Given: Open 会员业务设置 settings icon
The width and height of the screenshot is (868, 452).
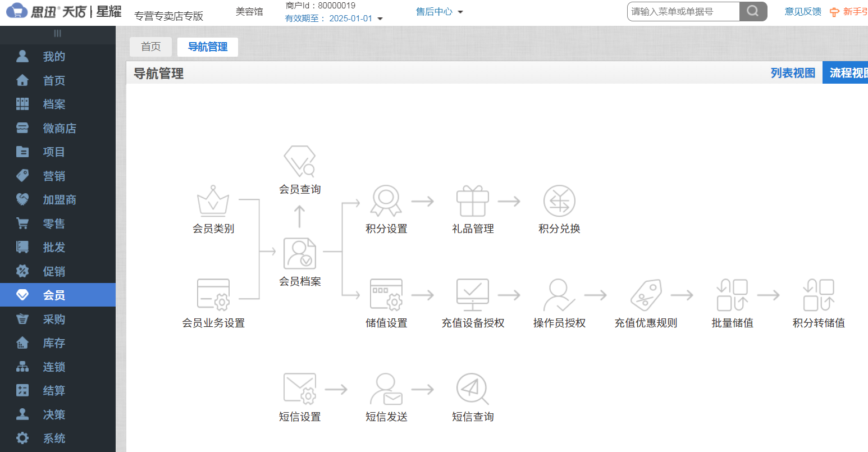Looking at the screenshot, I should (x=213, y=294).
